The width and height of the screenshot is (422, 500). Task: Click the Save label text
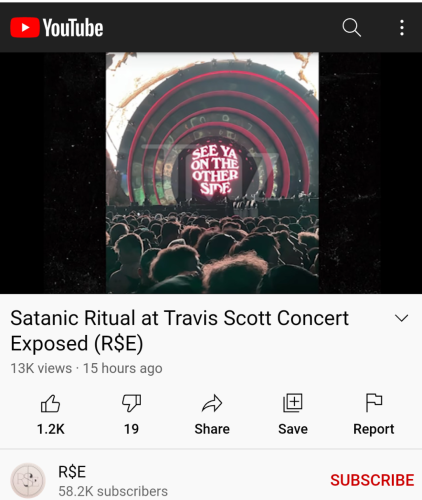pyautogui.click(x=293, y=429)
